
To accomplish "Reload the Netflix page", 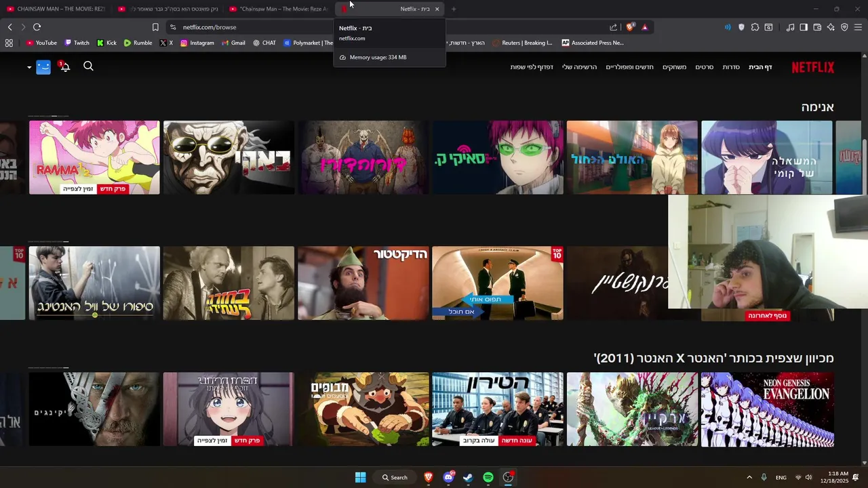I will [37, 27].
